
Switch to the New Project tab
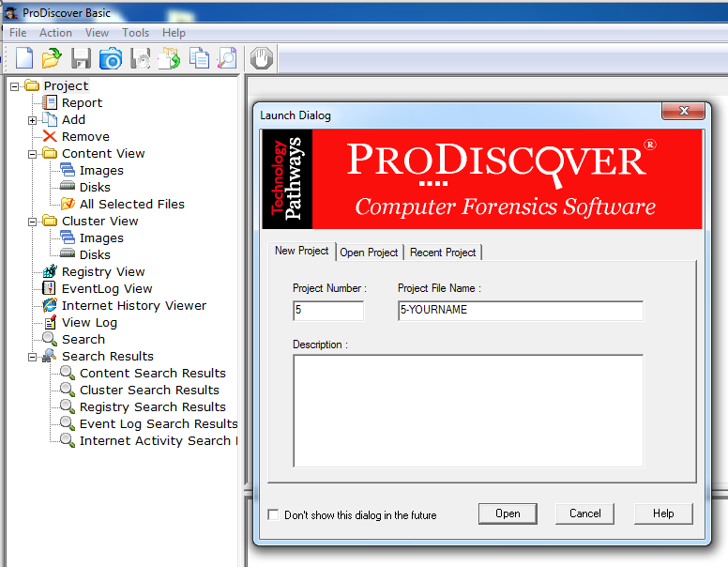pos(302,251)
